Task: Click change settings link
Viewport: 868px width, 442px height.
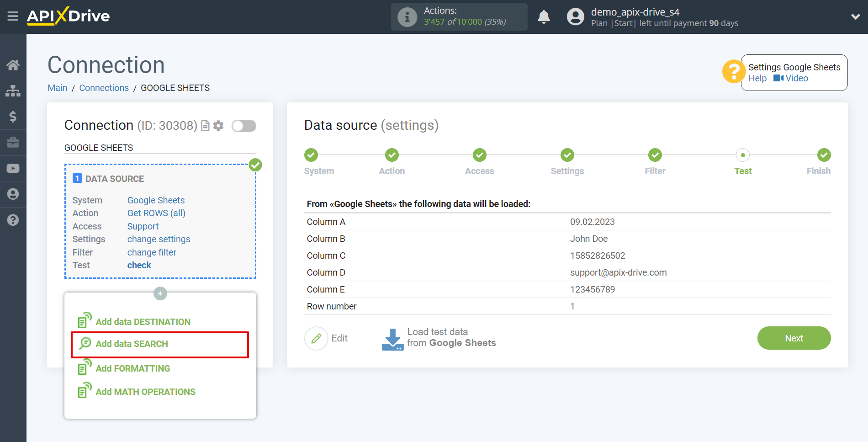Action: pyautogui.click(x=159, y=239)
